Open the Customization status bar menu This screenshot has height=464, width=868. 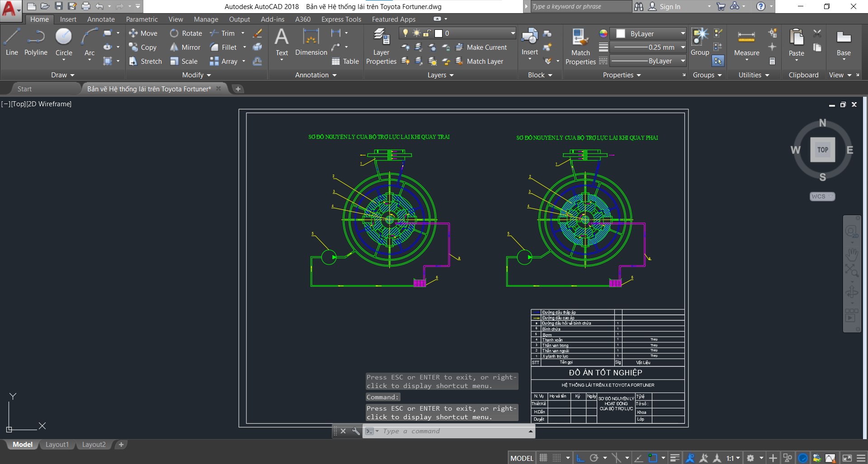(x=861, y=458)
